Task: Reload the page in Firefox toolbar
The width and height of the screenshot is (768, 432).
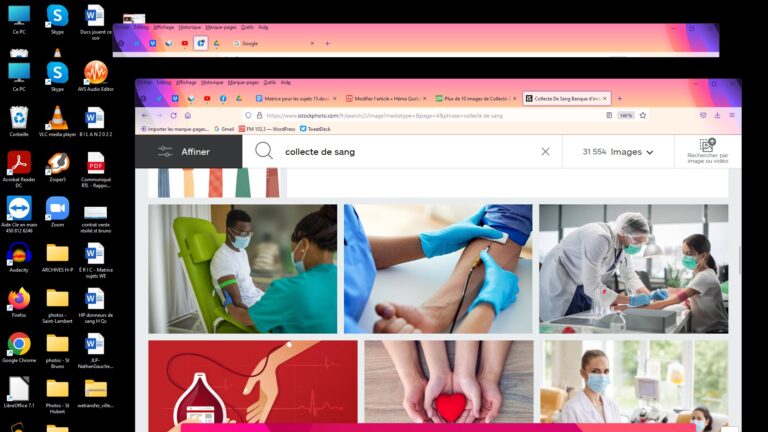Action: click(x=173, y=115)
